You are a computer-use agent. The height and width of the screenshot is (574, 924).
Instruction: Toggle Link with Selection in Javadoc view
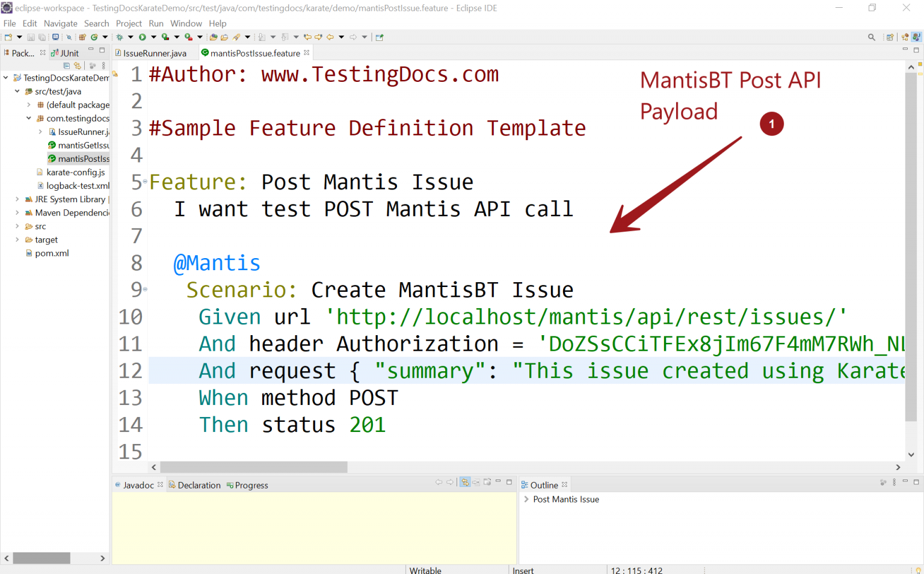464,482
